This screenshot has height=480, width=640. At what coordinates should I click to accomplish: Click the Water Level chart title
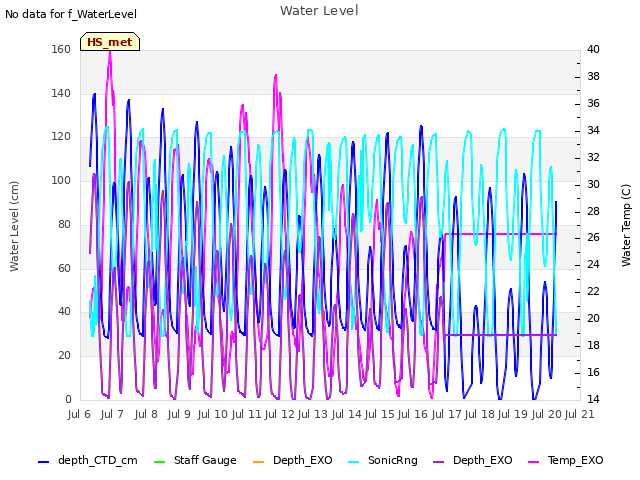[x=319, y=11]
